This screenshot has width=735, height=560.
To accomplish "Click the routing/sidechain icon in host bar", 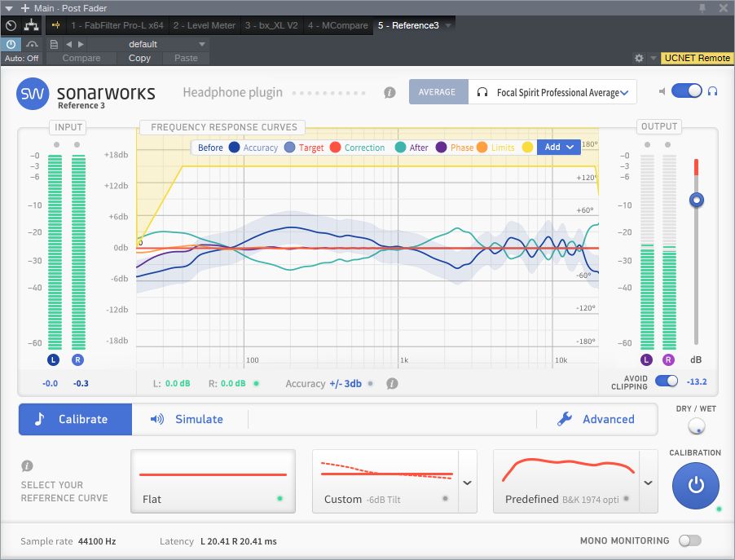I will (x=32, y=25).
